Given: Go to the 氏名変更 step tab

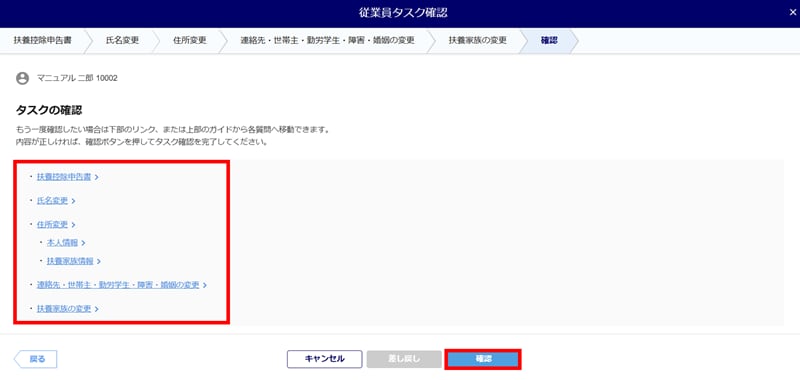Looking at the screenshot, I should pyautogui.click(x=122, y=41).
